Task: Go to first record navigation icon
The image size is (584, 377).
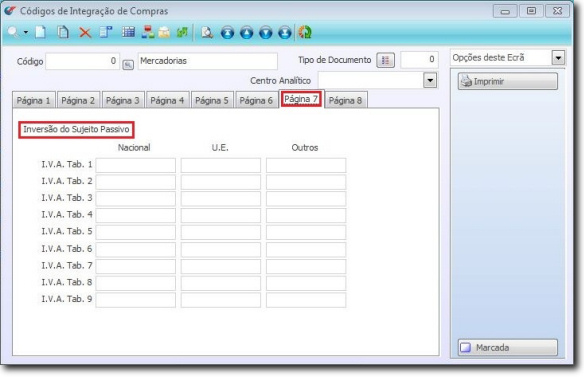Action: [227, 33]
